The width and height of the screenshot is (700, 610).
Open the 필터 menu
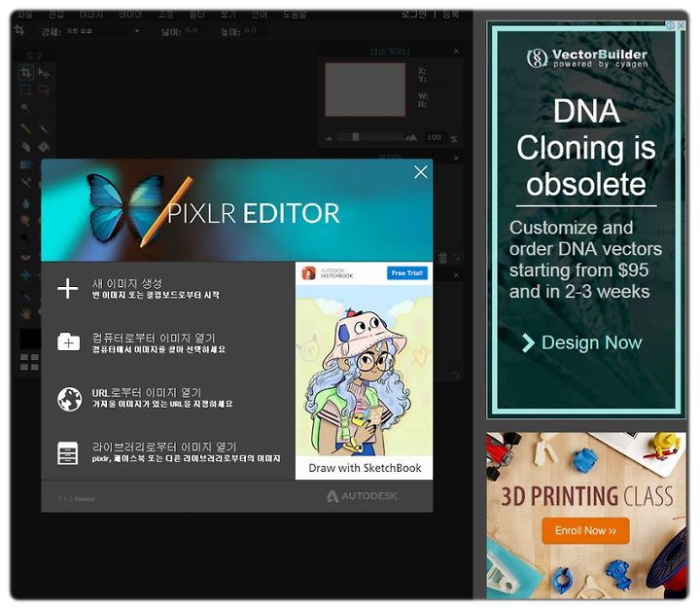[196, 15]
